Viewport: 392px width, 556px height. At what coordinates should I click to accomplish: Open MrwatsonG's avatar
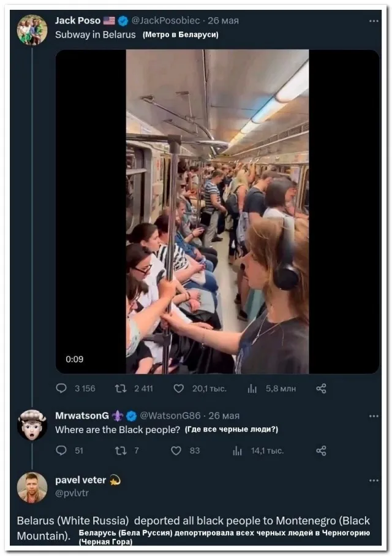(x=32, y=425)
